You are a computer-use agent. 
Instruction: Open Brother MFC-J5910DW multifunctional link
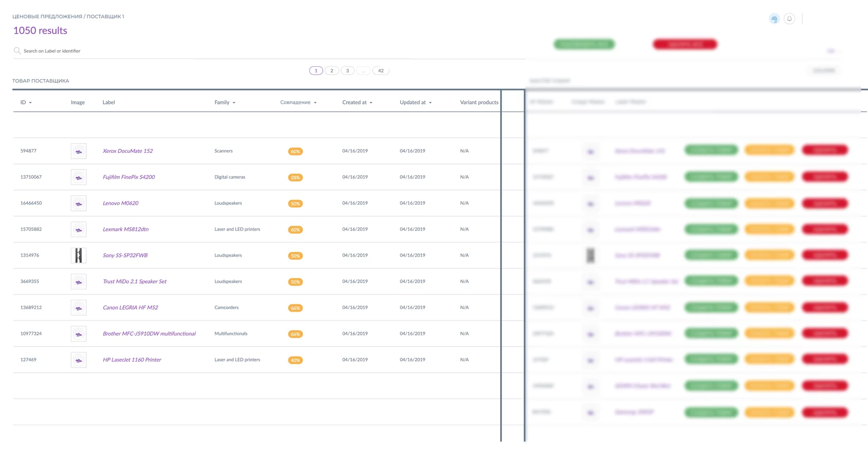click(x=149, y=333)
